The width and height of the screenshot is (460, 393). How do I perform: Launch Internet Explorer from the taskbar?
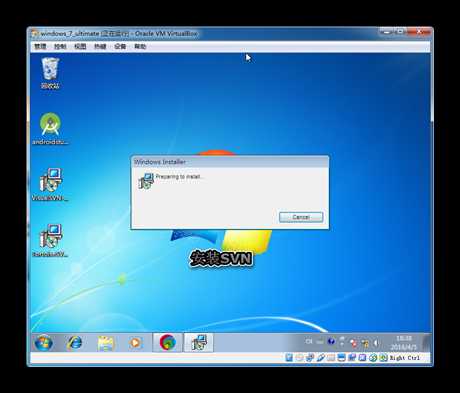point(74,342)
